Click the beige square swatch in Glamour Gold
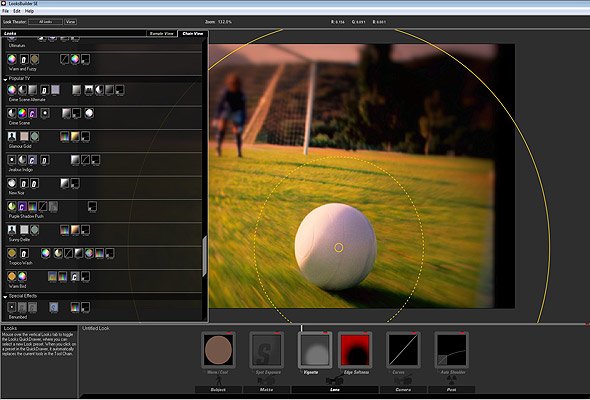The height and width of the screenshot is (400, 590). click(24, 136)
